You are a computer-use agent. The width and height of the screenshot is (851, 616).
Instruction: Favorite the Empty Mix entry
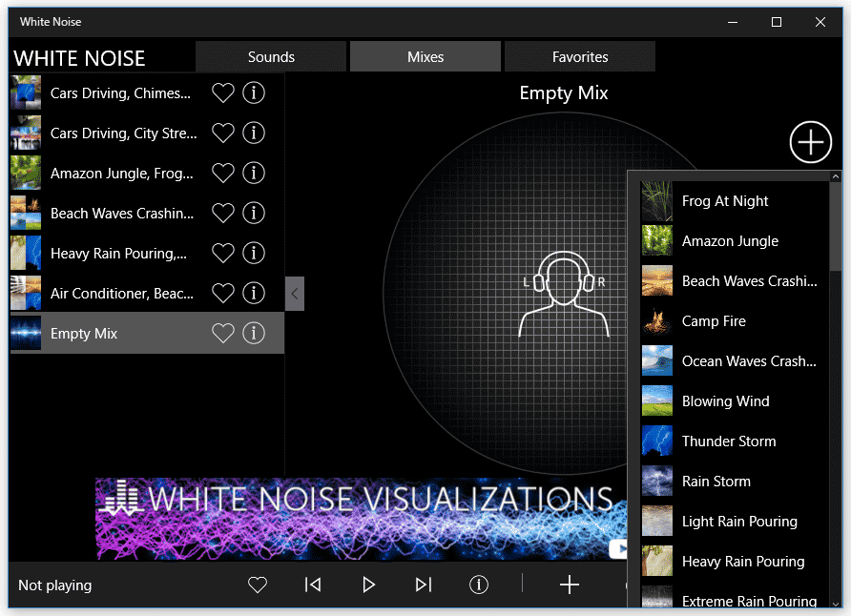pyautogui.click(x=222, y=334)
